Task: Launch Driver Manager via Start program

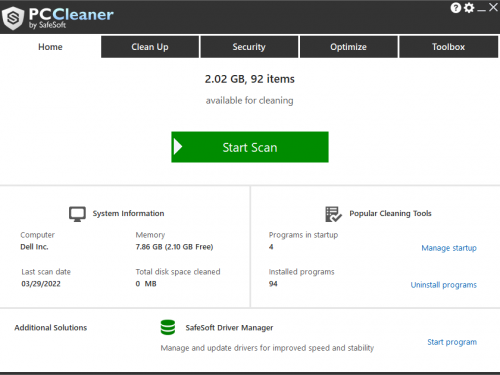Action: pyautogui.click(x=452, y=342)
